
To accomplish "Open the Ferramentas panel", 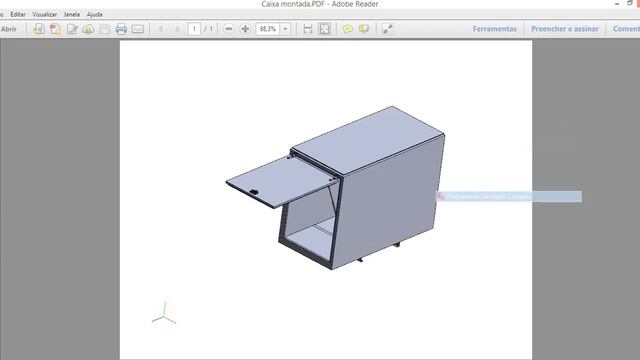I will pyautogui.click(x=494, y=29).
